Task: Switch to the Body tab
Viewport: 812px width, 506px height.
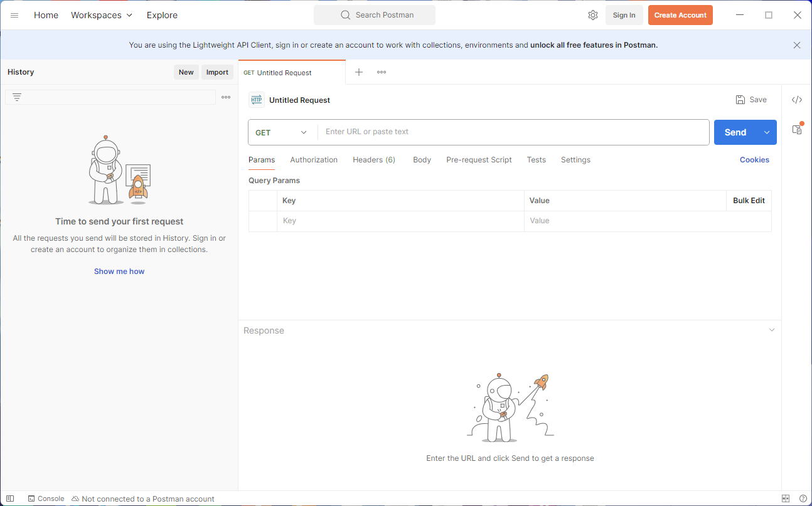Action: click(422, 160)
